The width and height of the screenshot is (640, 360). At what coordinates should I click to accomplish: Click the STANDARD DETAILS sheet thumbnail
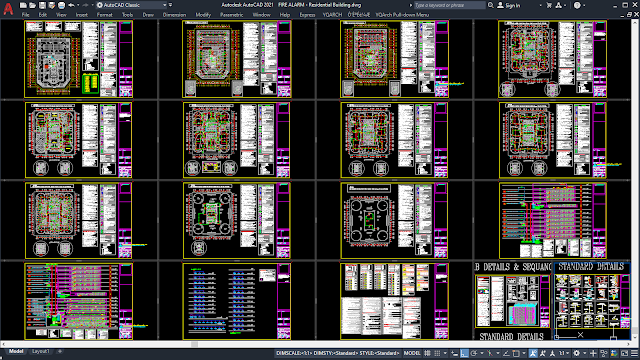tap(592, 301)
